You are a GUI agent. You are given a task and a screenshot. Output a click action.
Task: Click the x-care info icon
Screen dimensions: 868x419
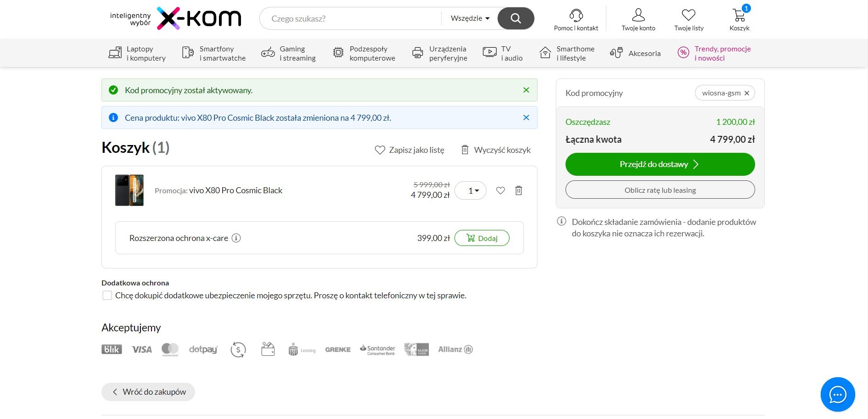click(236, 238)
